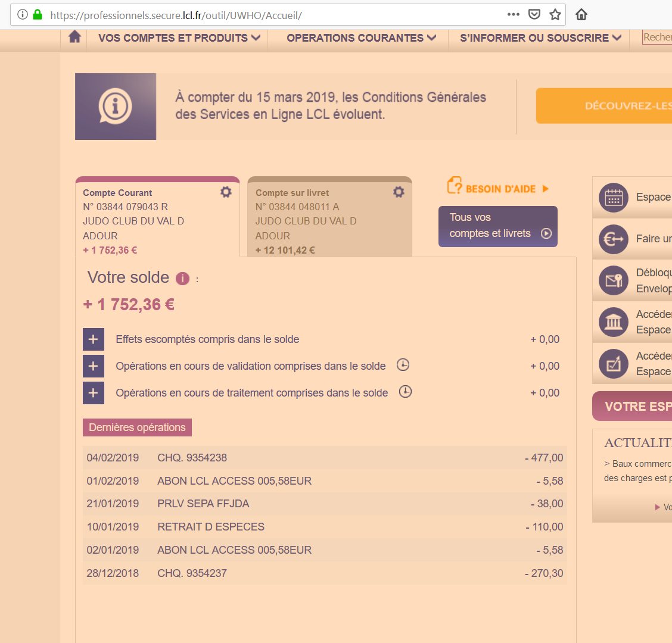Click in the Recherche search field
Screen dimensions: 672x643
[x=657, y=38]
